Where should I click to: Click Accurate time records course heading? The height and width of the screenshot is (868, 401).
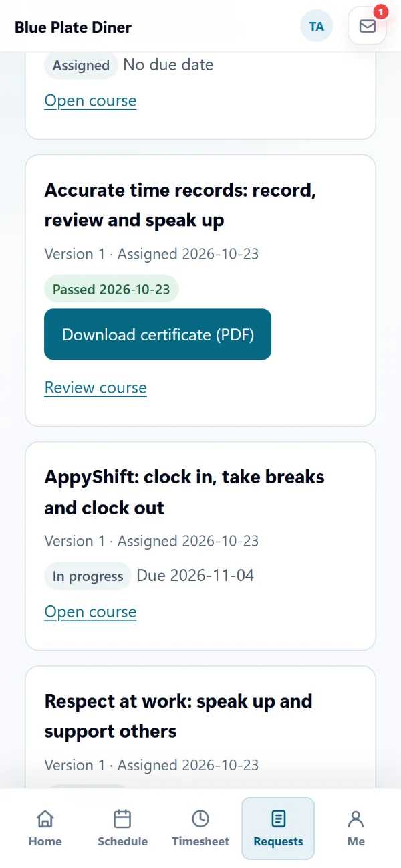pos(180,205)
